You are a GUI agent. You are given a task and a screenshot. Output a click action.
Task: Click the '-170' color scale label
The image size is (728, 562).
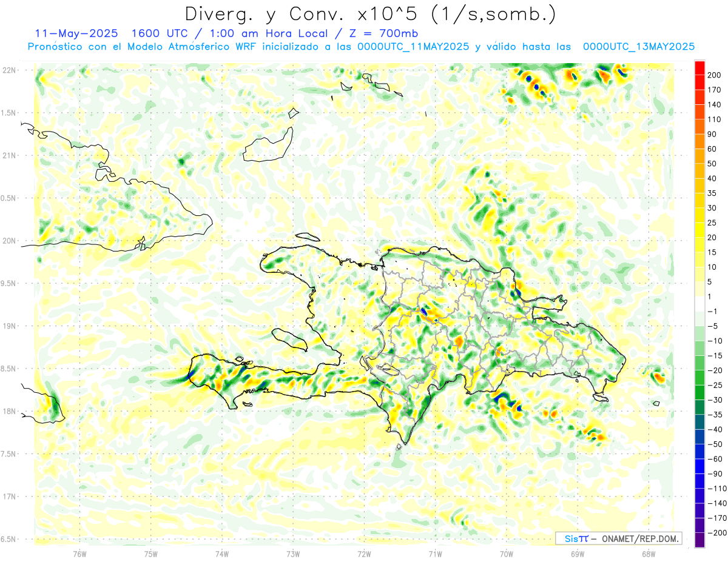click(718, 518)
